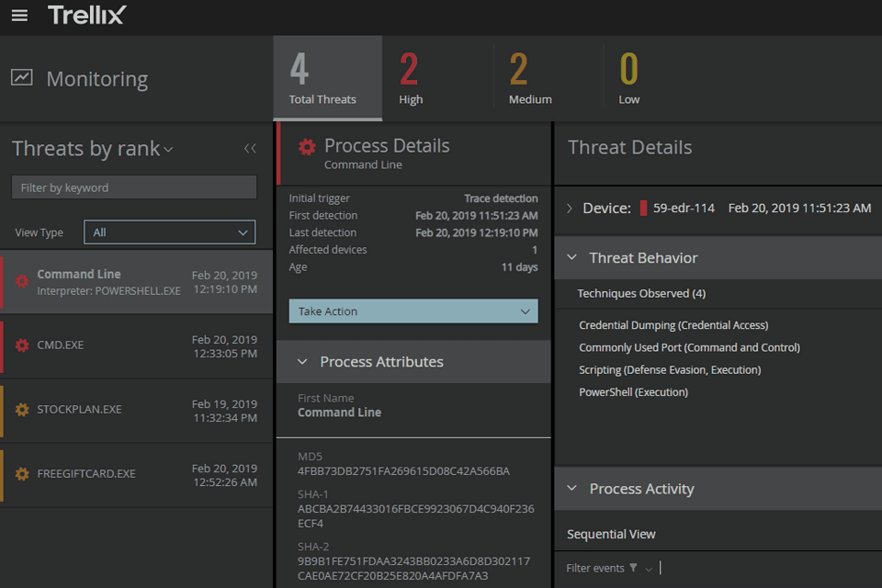
Task: Collapse the Threat Behavior section
Action: [572, 257]
